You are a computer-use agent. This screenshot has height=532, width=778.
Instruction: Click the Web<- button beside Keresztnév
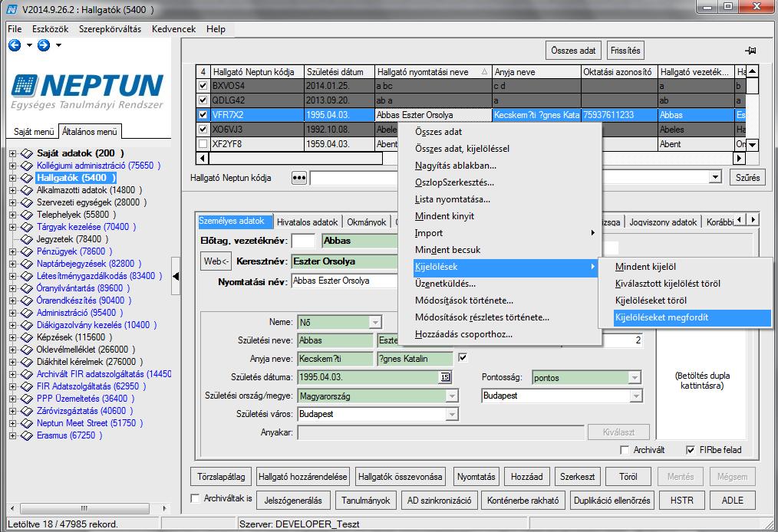(x=216, y=261)
